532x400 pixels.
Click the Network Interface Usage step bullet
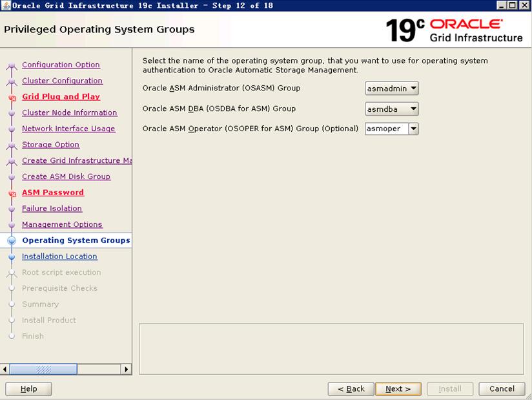12,129
